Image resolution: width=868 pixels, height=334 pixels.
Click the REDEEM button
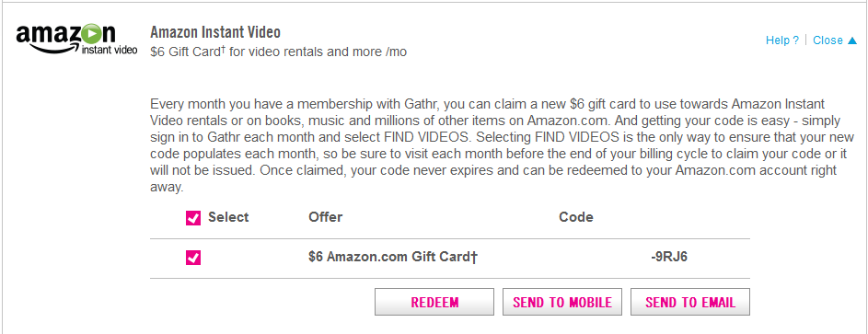coord(434,302)
